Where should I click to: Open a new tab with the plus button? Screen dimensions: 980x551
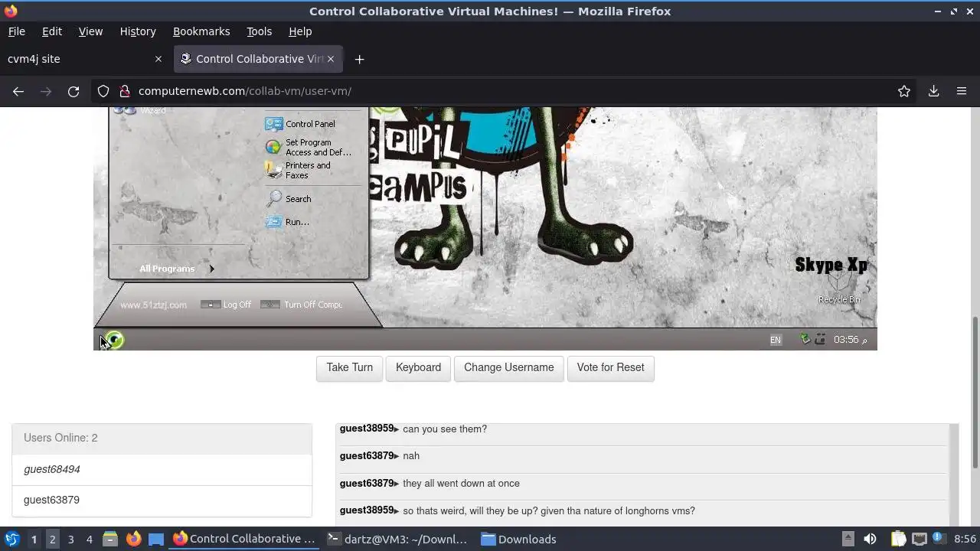[x=359, y=59]
